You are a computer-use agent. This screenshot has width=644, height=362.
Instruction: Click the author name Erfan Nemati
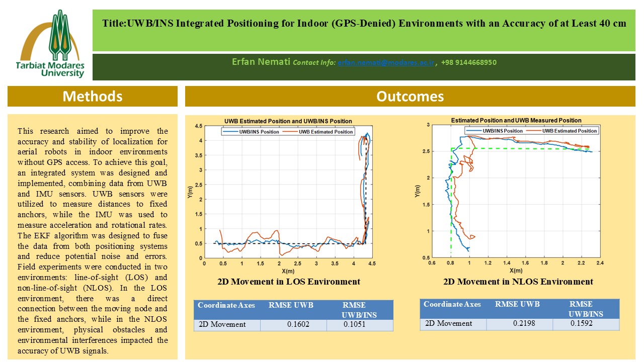click(261, 62)
